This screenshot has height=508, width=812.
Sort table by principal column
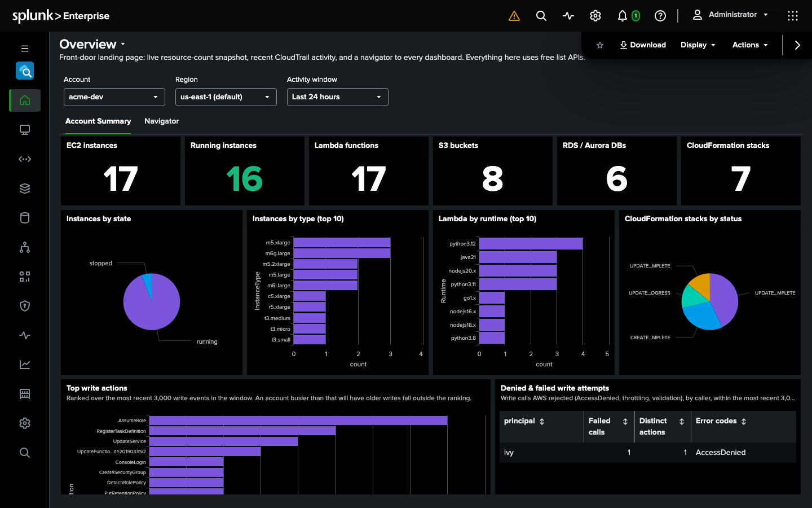click(542, 422)
